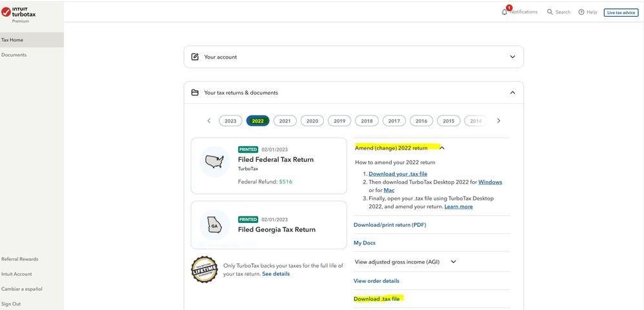644x310 pixels.
Task: Expand the Your account section
Action: [x=512, y=57]
